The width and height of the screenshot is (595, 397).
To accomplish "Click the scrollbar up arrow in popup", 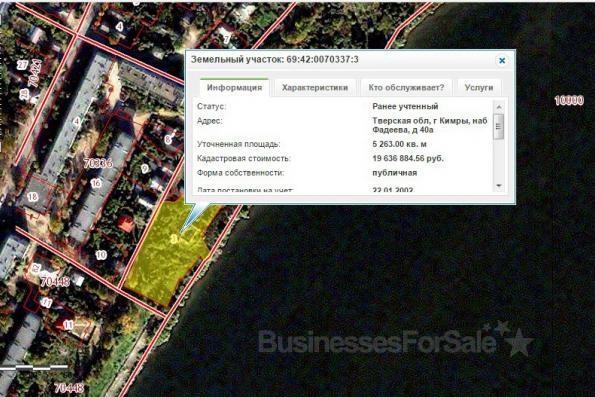I will point(499,107).
